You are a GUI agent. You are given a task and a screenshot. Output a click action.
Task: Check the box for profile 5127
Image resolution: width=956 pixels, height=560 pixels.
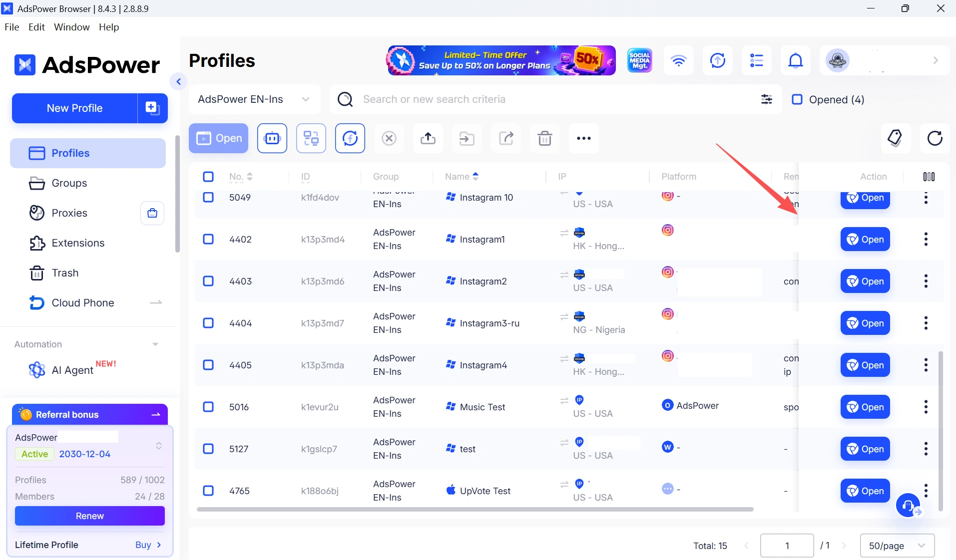tap(208, 449)
